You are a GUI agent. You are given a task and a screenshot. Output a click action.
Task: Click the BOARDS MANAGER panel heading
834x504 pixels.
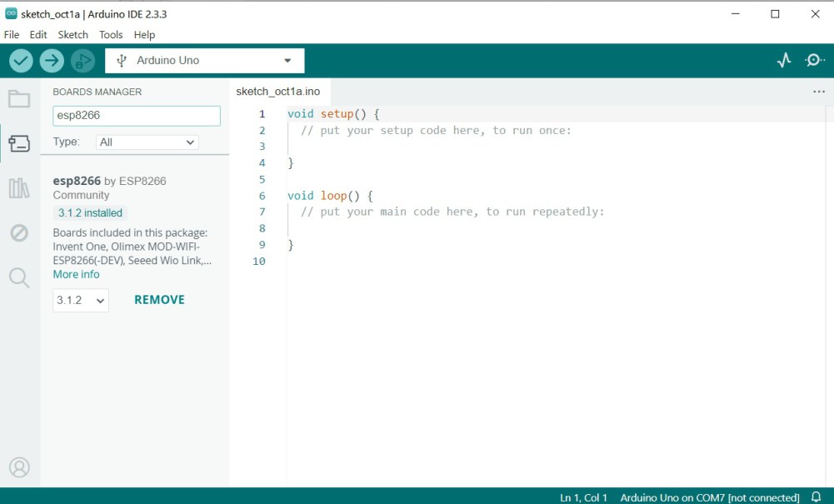point(97,92)
